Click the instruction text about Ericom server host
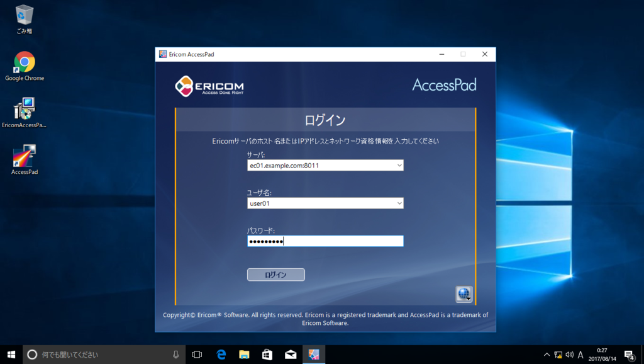Screen dimensions: 644x364 [325, 141]
